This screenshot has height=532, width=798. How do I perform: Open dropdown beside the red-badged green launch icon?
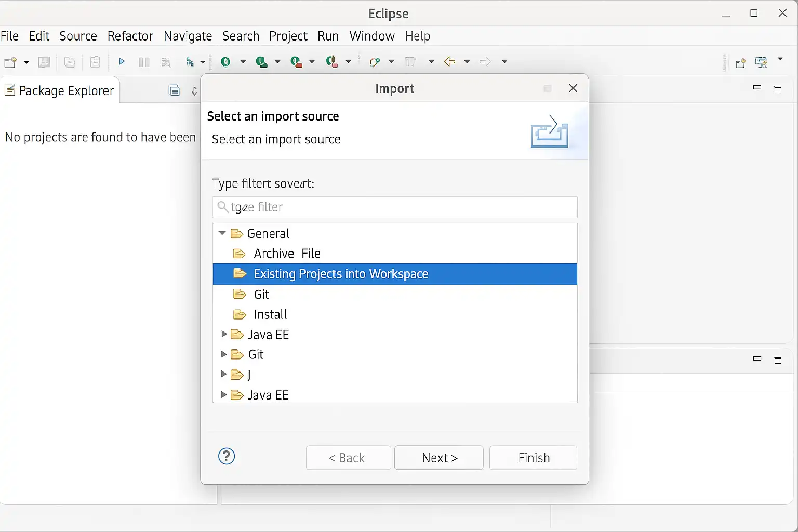point(312,62)
